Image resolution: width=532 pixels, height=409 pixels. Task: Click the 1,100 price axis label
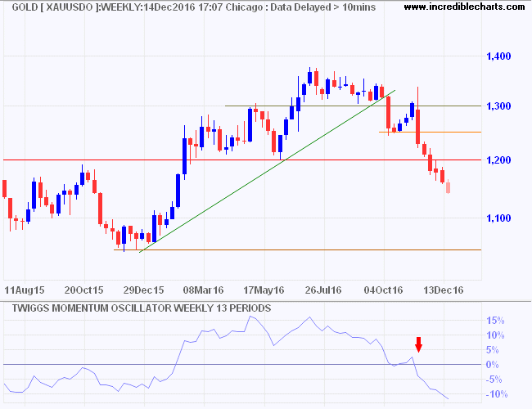[498, 218]
